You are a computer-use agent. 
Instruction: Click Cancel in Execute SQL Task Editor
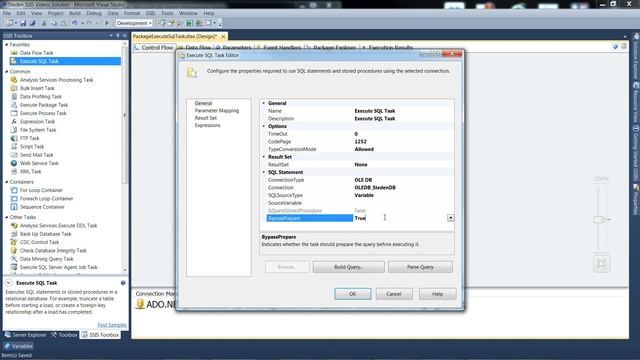pyautogui.click(x=394, y=294)
